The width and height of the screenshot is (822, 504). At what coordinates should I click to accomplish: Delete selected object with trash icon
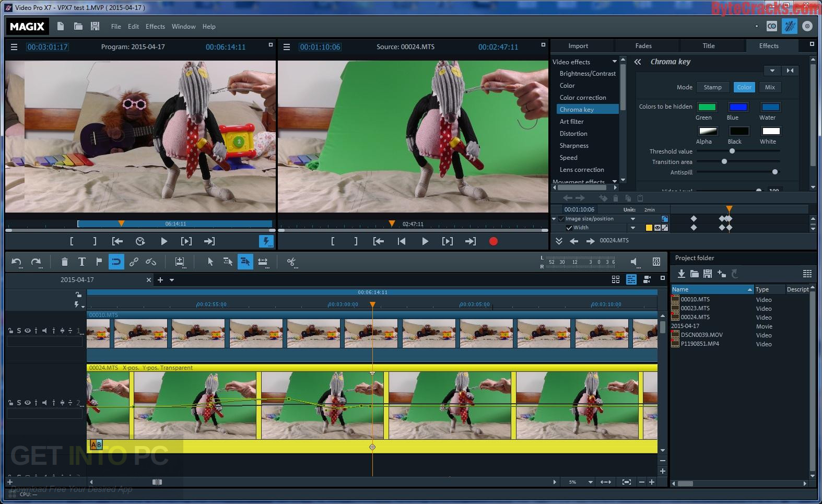pos(64,262)
